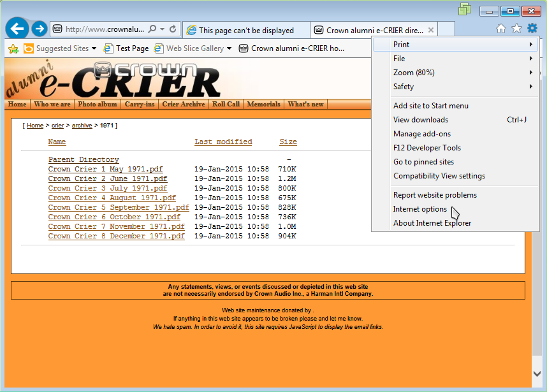The width and height of the screenshot is (547, 392).
Task: Click Add to Favorites bar star icon
Action: pyautogui.click(x=13, y=48)
